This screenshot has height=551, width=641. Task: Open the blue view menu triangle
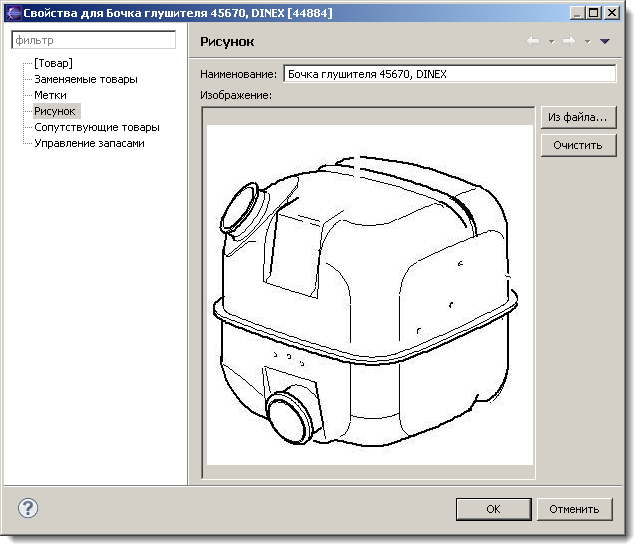pyautogui.click(x=605, y=41)
